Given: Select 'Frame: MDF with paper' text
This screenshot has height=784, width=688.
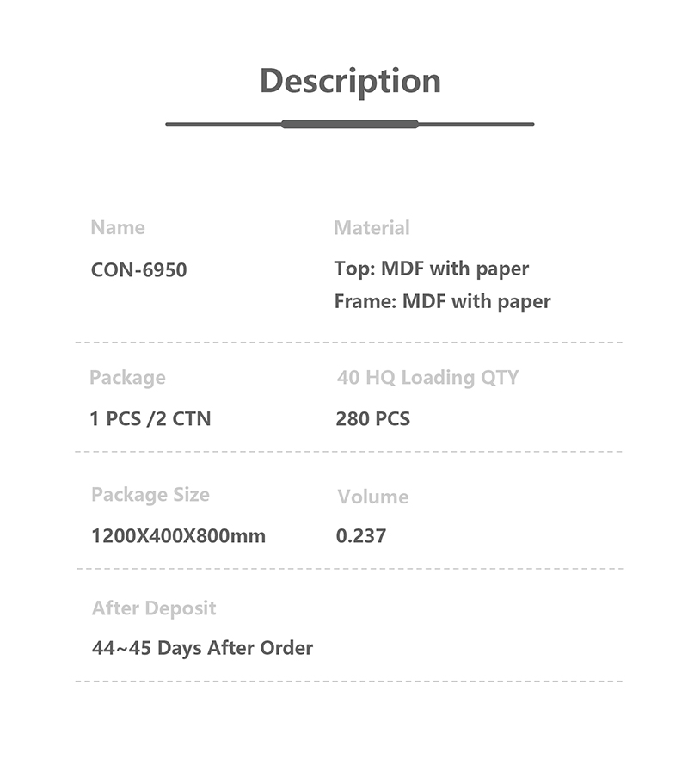Looking at the screenshot, I should pyautogui.click(x=442, y=301).
